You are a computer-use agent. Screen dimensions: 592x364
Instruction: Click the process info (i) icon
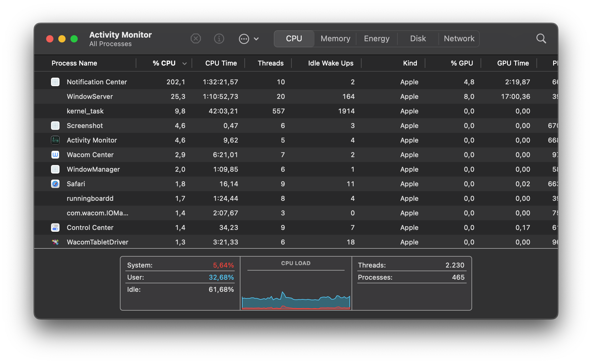[219, 39]
